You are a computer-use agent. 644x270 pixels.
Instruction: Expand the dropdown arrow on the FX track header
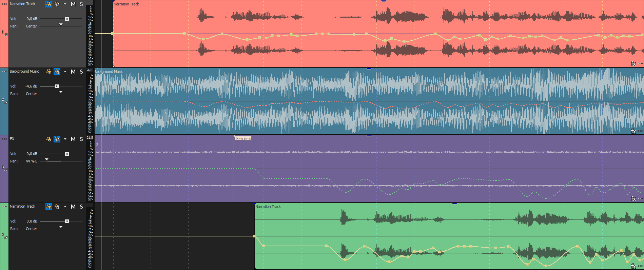pyautogui.click(x=65, y=139)
